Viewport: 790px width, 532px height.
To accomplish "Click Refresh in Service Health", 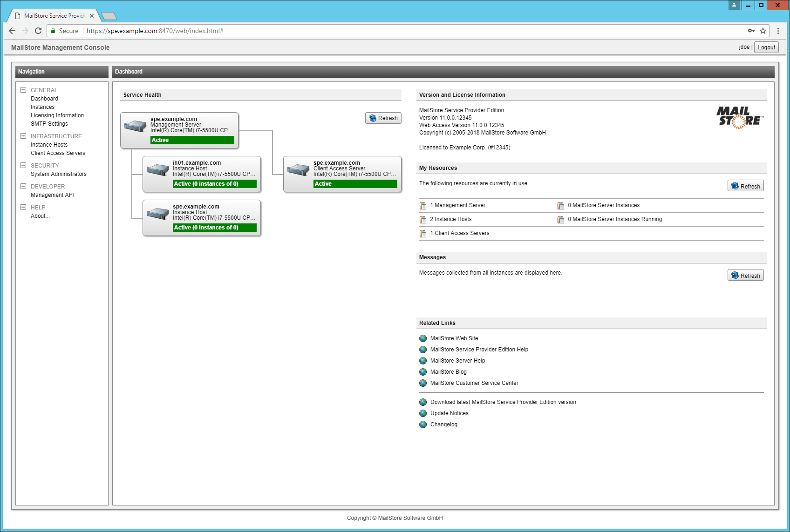I will tap(383, 118).
